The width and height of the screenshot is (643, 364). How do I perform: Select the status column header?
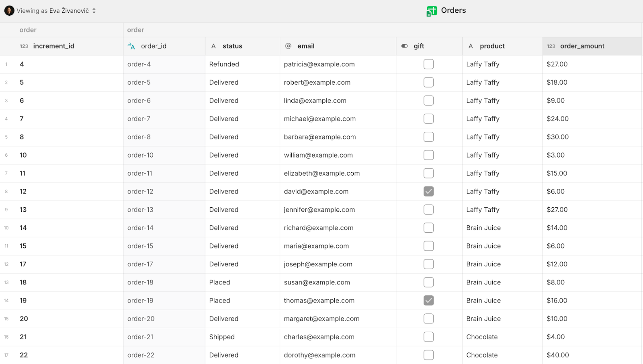pyautogui.click(x=242, y=46)
